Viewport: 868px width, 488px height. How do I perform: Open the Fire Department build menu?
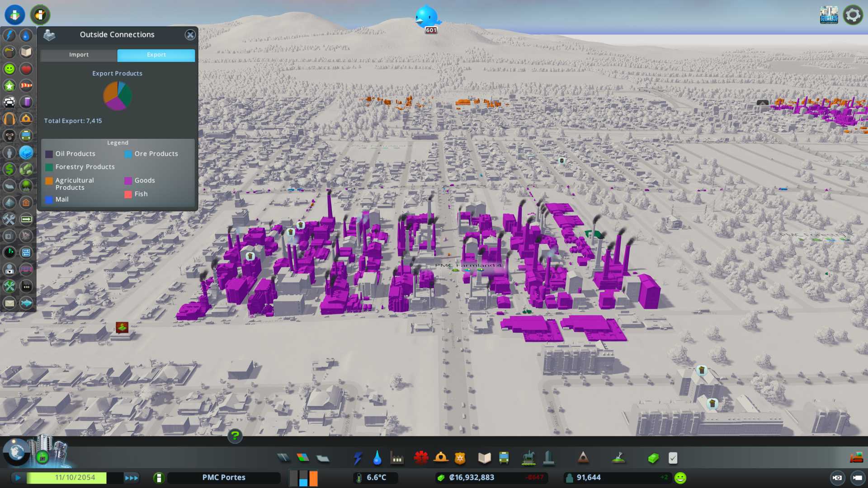coord(441,458)
